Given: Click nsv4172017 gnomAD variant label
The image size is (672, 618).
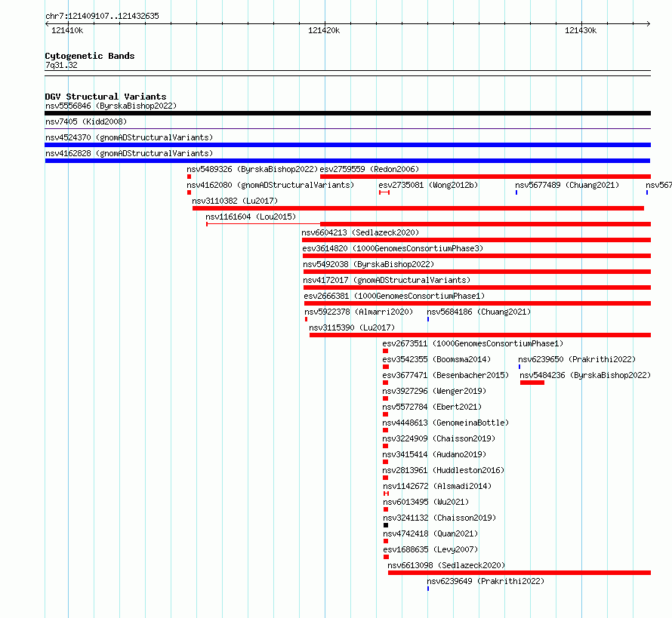Looking at the screenshot, I should coord(387,280).
